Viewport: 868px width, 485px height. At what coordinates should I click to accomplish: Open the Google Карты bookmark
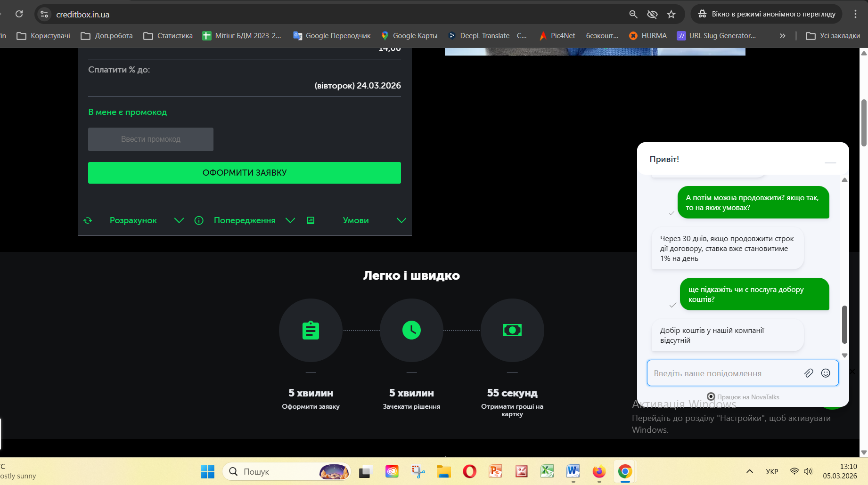coord(409,36)
